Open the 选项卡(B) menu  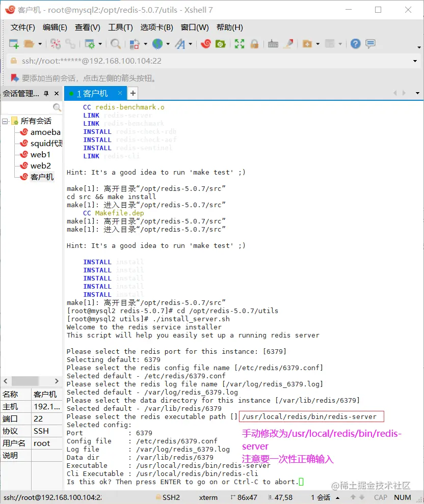[x=156, y=27]
